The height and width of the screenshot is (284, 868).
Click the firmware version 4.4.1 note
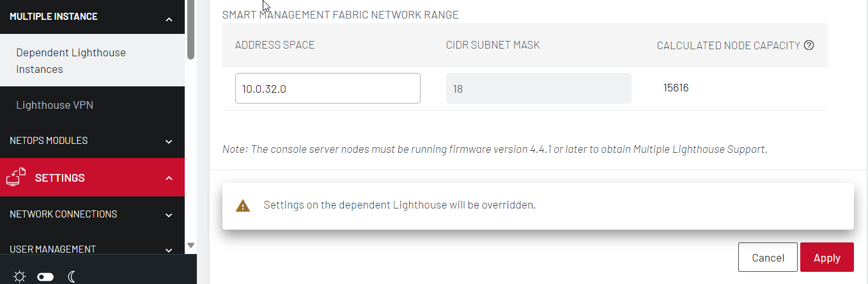pos(495,149)
